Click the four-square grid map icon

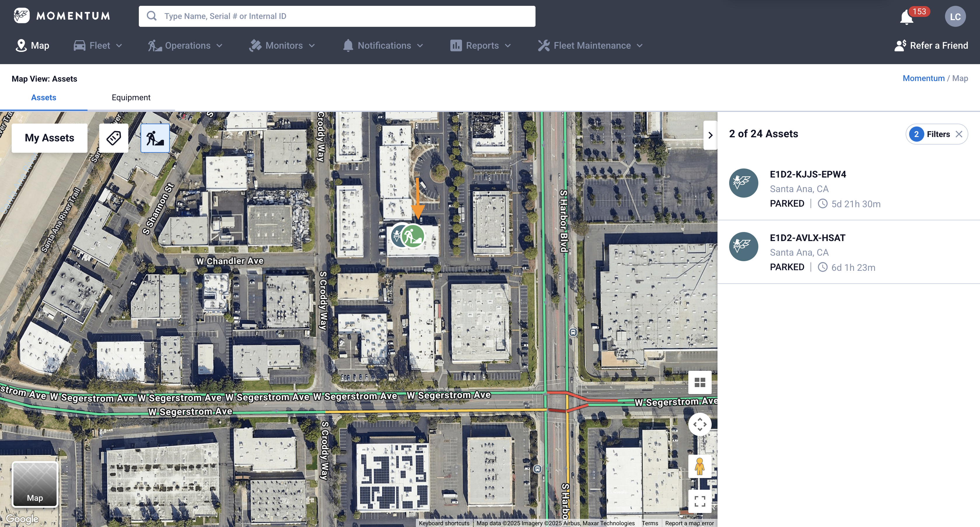[x=700, y=382]
